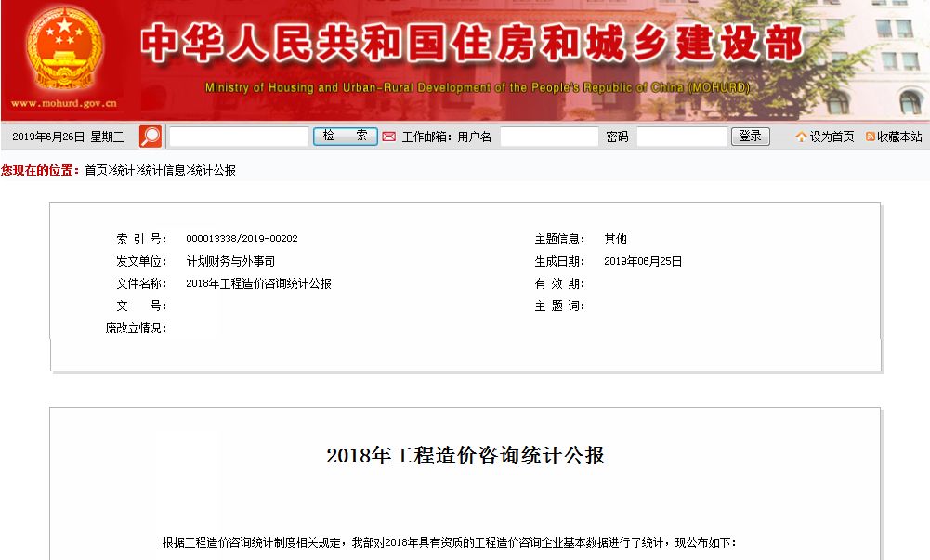Click the English ministry name subtitle
This screenshot has height=560, width=930.
coord(478,87)
